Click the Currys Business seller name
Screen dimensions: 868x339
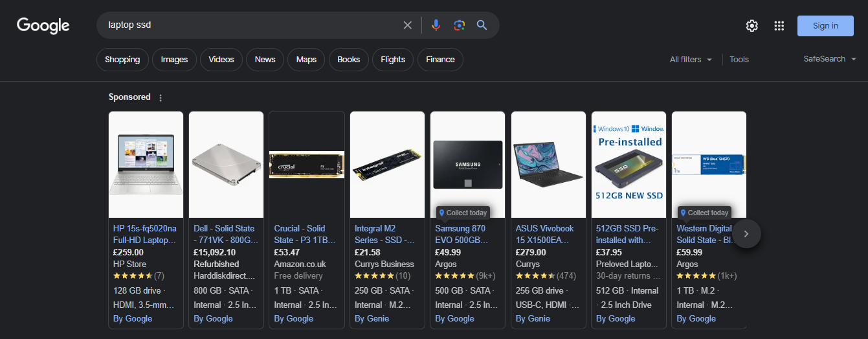point(384,264)
